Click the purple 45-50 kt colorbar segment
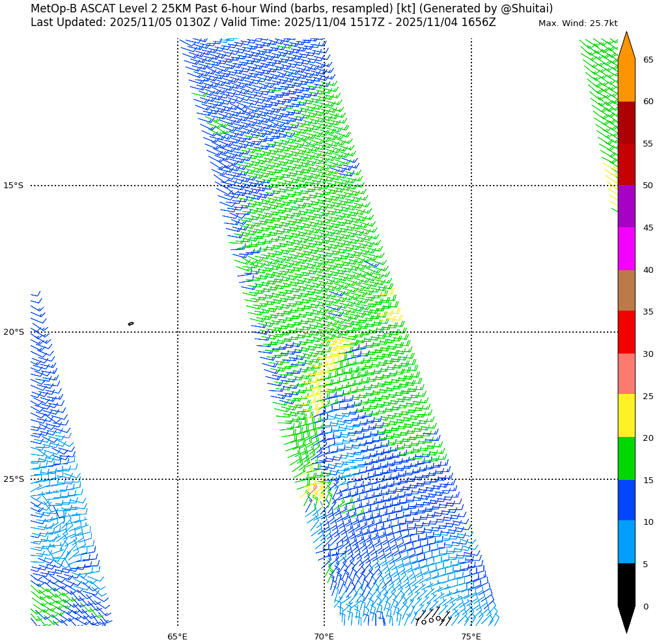Viewport: 657px width, 644px height. click(x=626, y=206)
